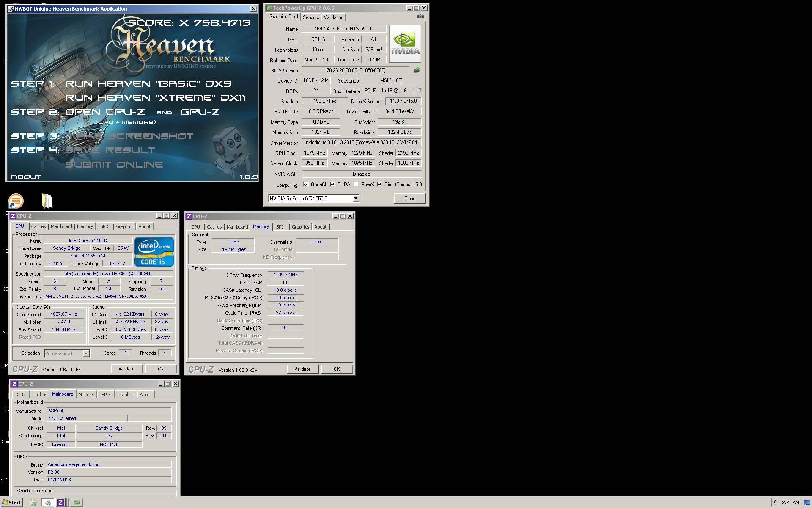Screen dimensions: 812x508
Task: Click the Intel Core i5 logo badge
Action: (154, 251)
